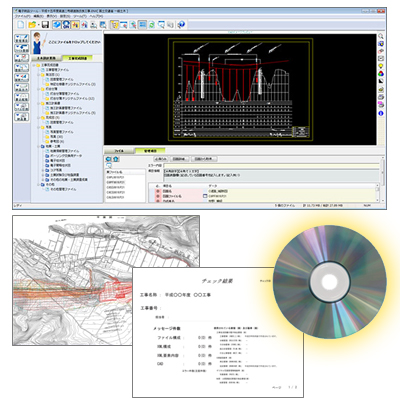Image resolution: width=400 pixels, height=400 pixels.
Task: Select その他管理ファイル in the tree
Action: 63,189
